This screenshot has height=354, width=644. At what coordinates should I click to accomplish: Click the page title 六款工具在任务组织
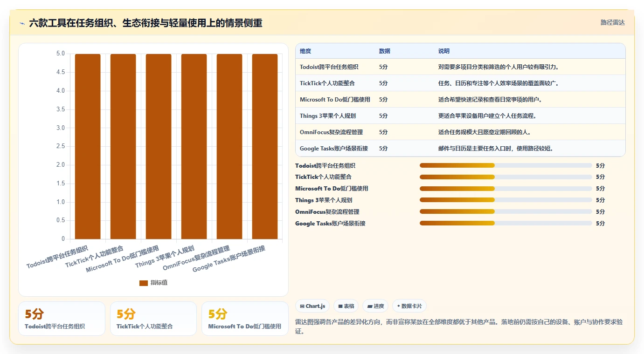point(145,23)
